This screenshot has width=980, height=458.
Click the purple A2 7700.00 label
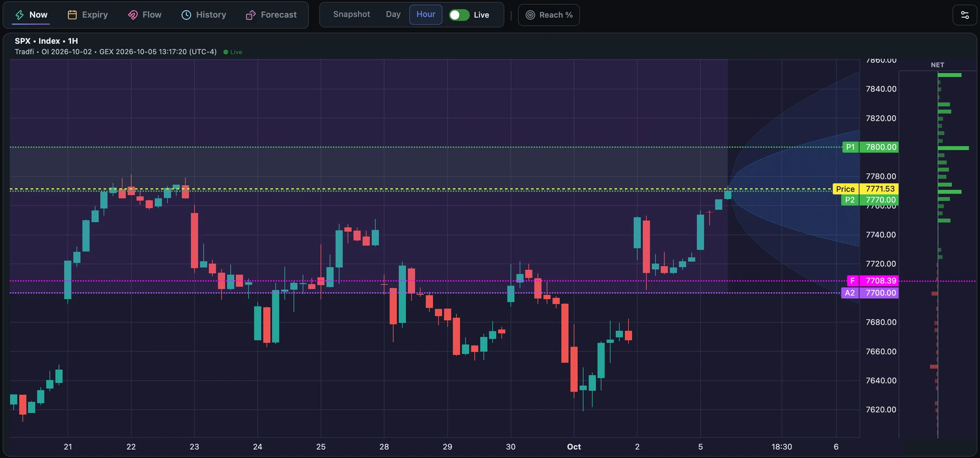click(870, 293)
